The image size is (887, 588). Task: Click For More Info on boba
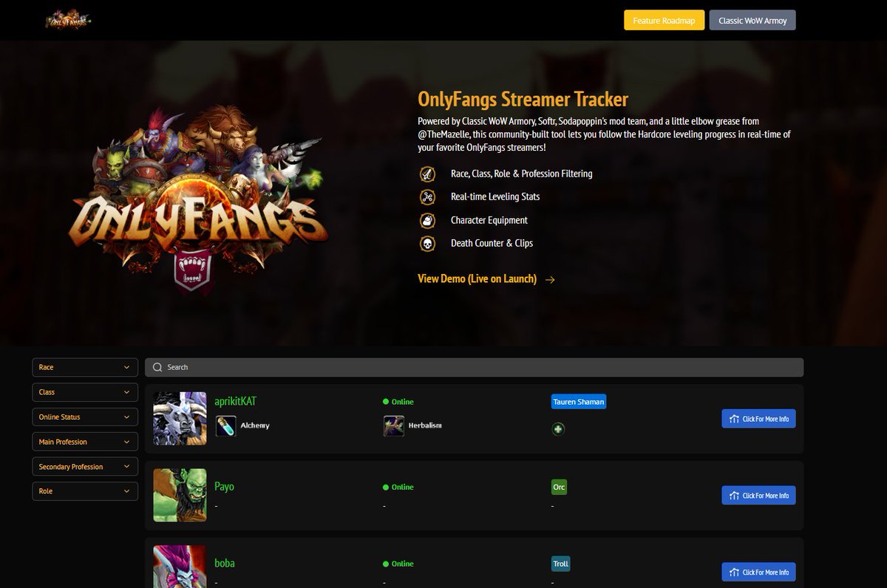[758, 572]
